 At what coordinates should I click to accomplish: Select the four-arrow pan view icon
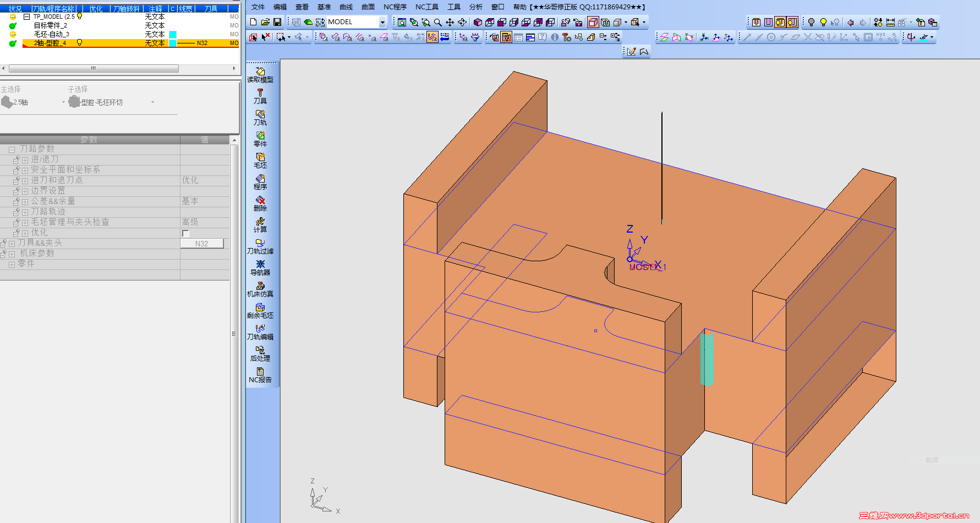[x=450, y=23]
